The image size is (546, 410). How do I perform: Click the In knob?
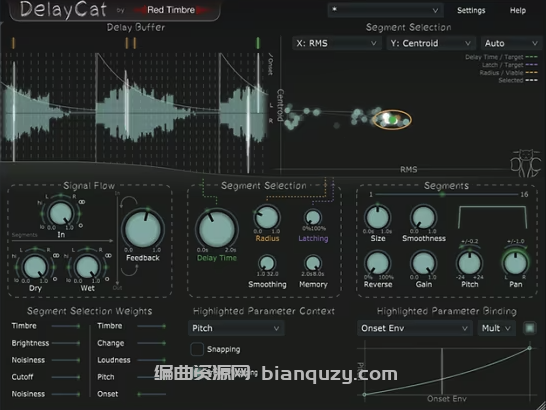pyautogui.click(x=61, y=213)
